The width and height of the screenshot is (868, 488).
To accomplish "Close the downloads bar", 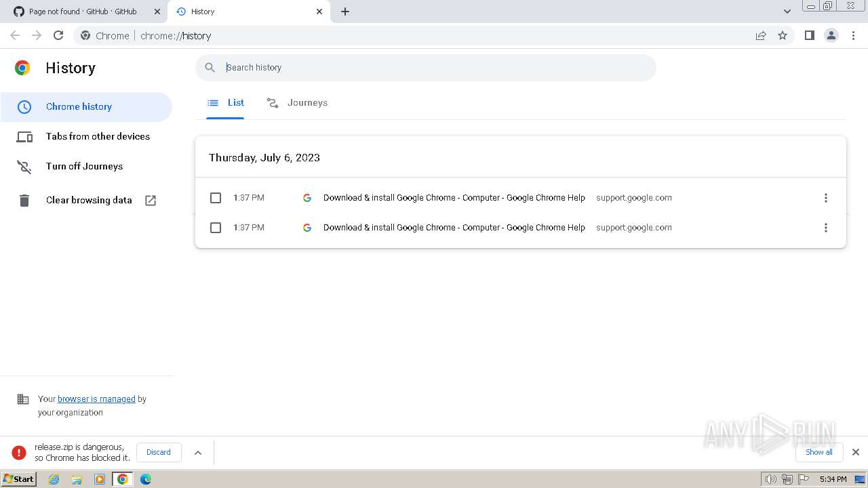I will [856, 452].
